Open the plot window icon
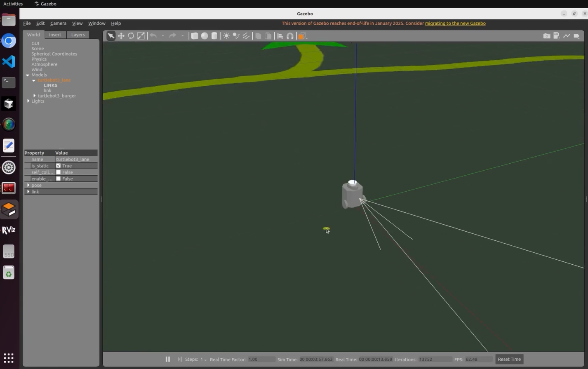The width and height of the screenshot is (588, 369). pos(567,36)
